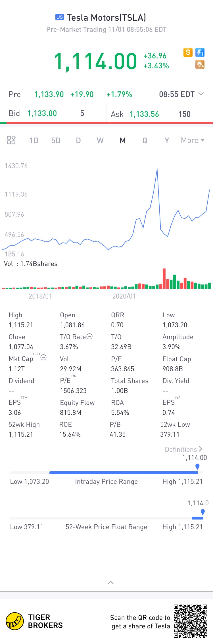The image size is (213, 644).
Task: Tap the T/O Rate value 3.67%
Action: point(69,347)
